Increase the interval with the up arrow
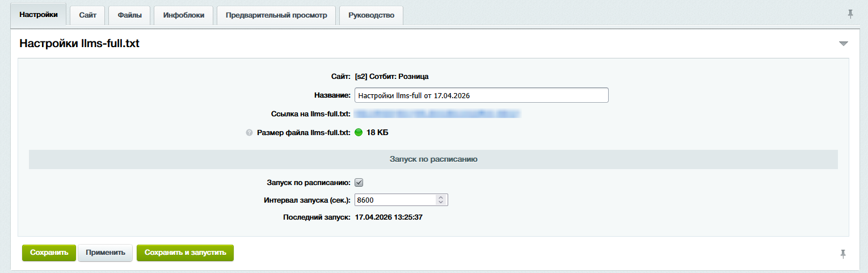The width and height of the screenshot is (868, 273). pyautogui.click(x=440, y=198)
